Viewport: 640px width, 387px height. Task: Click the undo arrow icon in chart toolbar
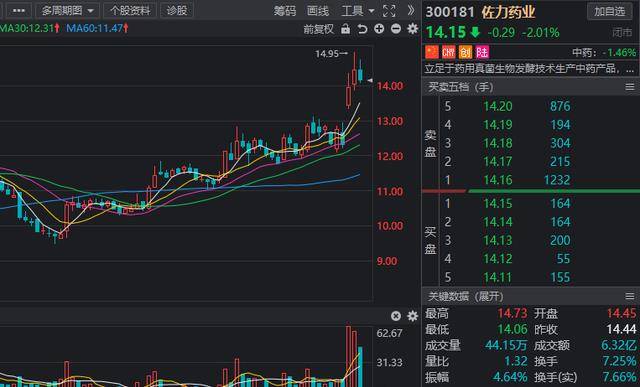[362, 29]
